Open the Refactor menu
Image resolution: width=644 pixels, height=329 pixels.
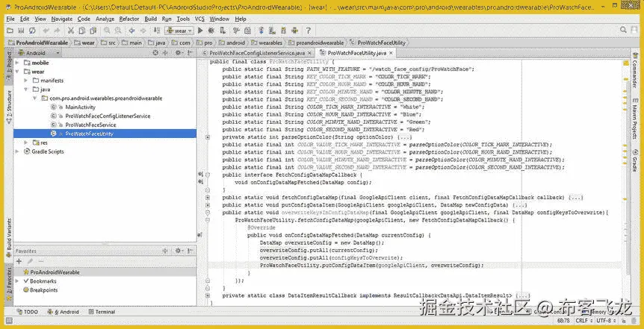click(129, 19)
